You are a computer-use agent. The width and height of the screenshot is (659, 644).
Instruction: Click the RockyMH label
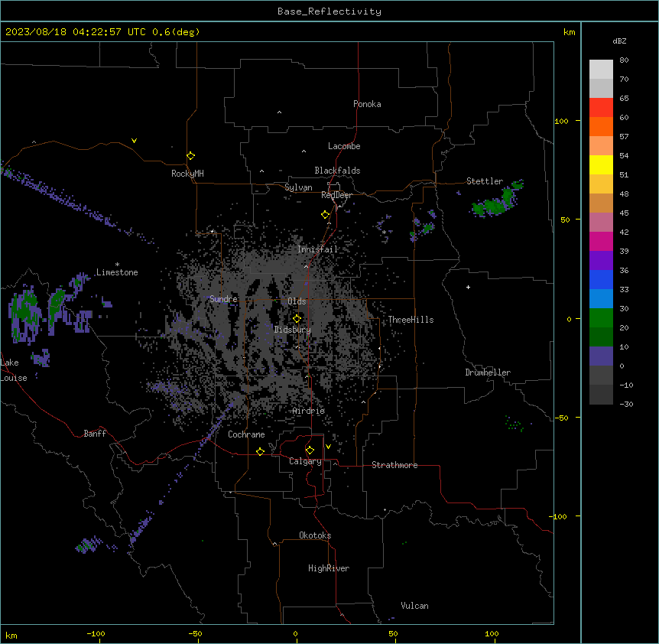[187, 174]
